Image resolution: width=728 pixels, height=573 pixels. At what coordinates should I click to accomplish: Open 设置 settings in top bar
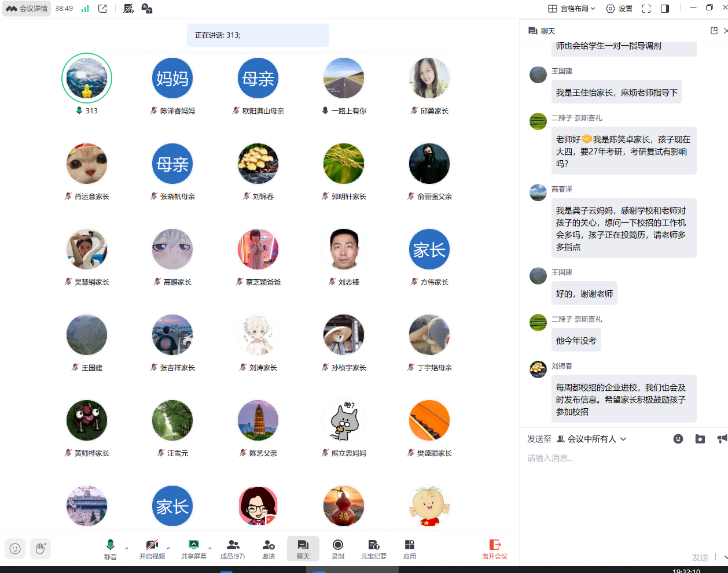[x=619, y=9]
